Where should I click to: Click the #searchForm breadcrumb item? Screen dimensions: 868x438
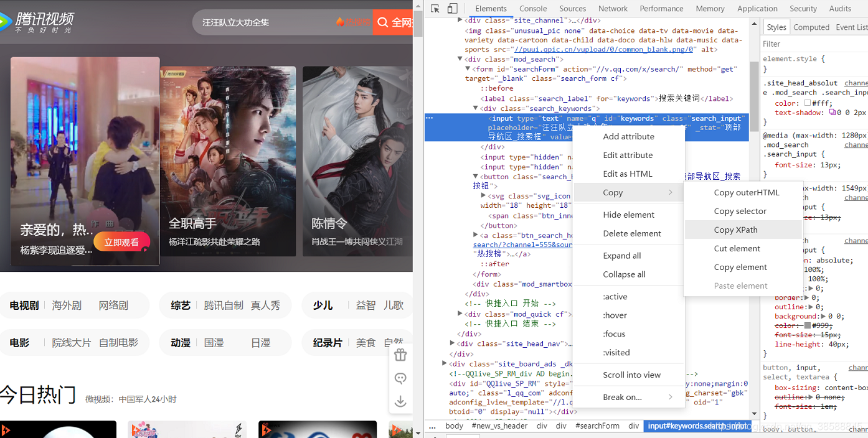[597, 426]
